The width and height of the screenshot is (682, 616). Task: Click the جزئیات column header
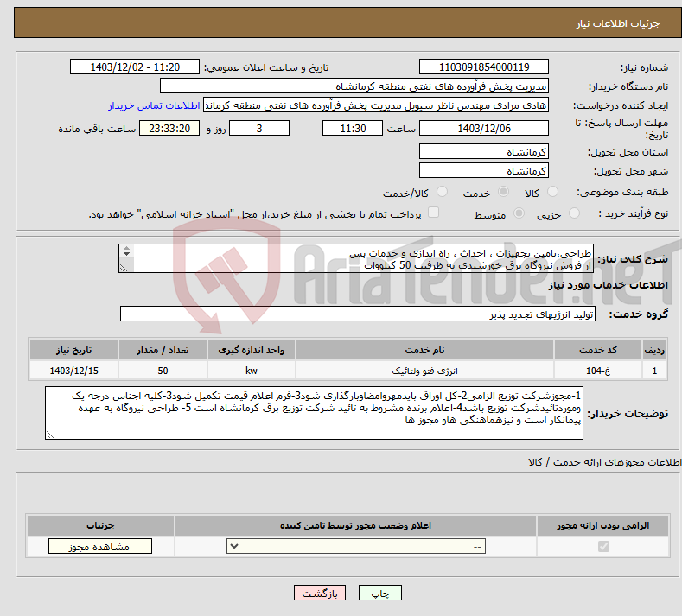(100, 525)
